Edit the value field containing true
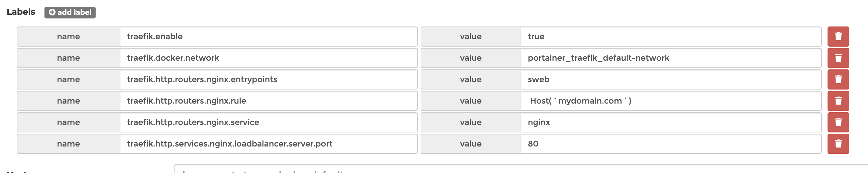Image resolution: width=868 pixels, height=173 pixels. (670, 37)
